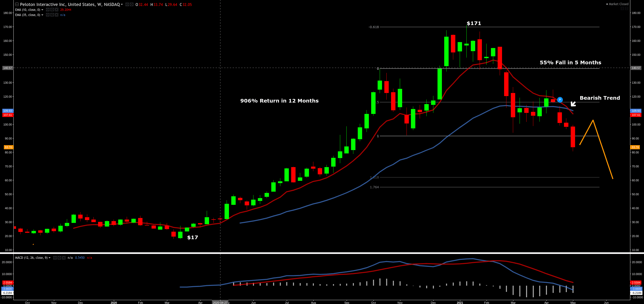Open EMA 10 indicator settings gear
Viewport: 644px width, 304px height.
tap(52, 10)
